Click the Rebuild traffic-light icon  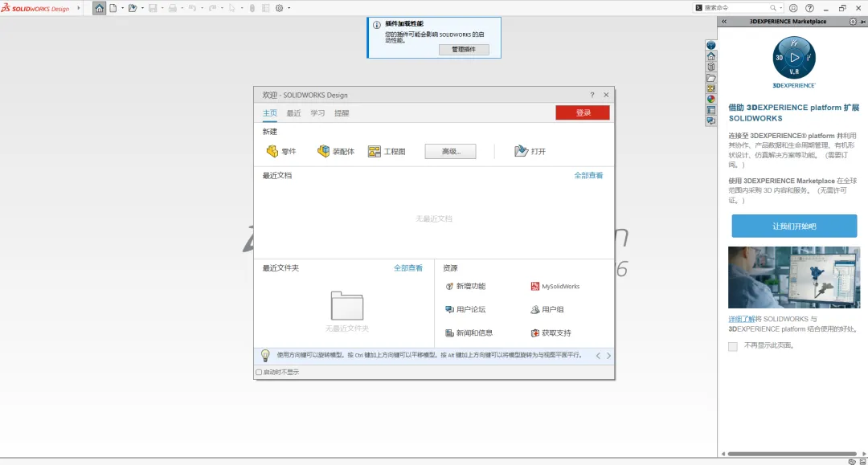click(252, 8)
